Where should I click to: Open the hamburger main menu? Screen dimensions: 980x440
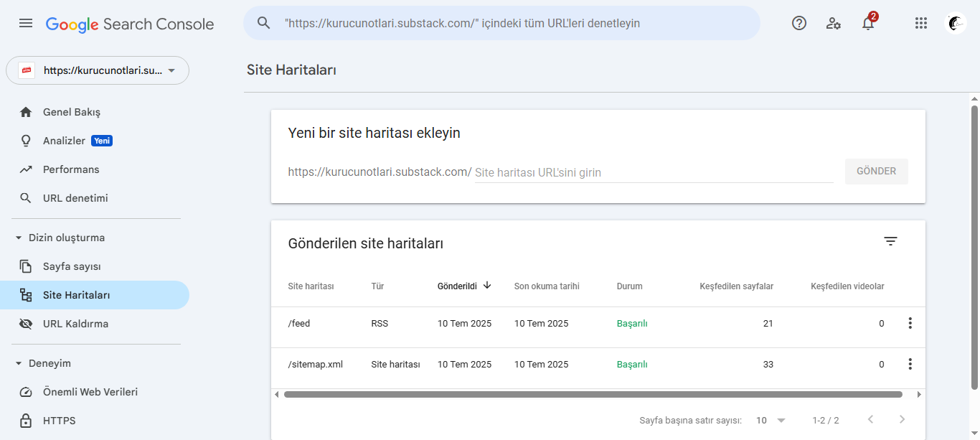coord(26,23)
